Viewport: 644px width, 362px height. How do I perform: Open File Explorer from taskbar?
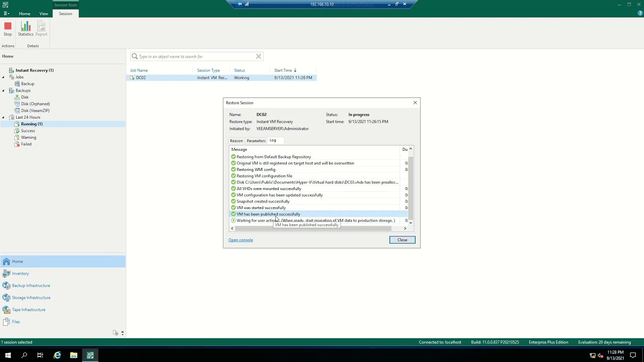[73, 355]
